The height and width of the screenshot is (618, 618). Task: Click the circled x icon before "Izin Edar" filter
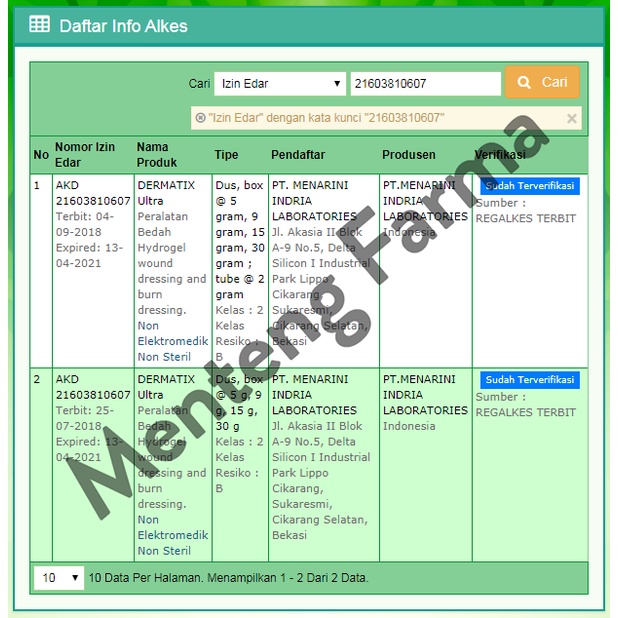(200, 118)
